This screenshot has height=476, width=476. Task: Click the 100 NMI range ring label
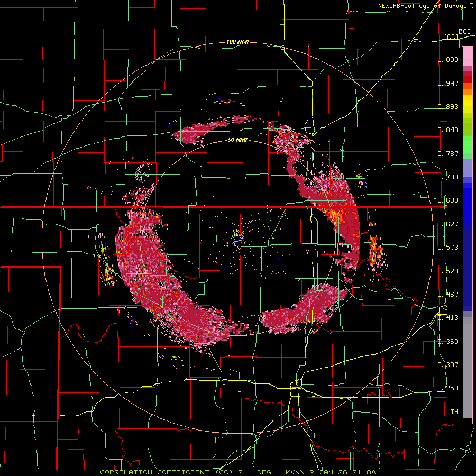[x=237, y=42]
